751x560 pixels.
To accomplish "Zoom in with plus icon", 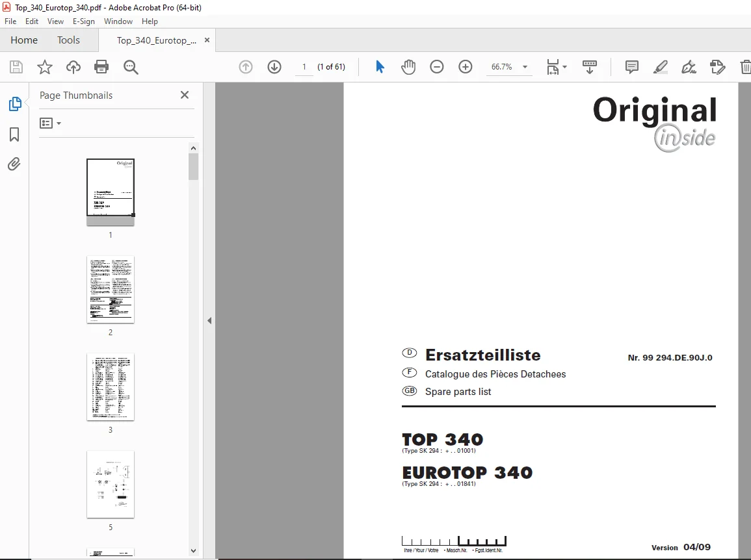I will click(x=466, y=67).
